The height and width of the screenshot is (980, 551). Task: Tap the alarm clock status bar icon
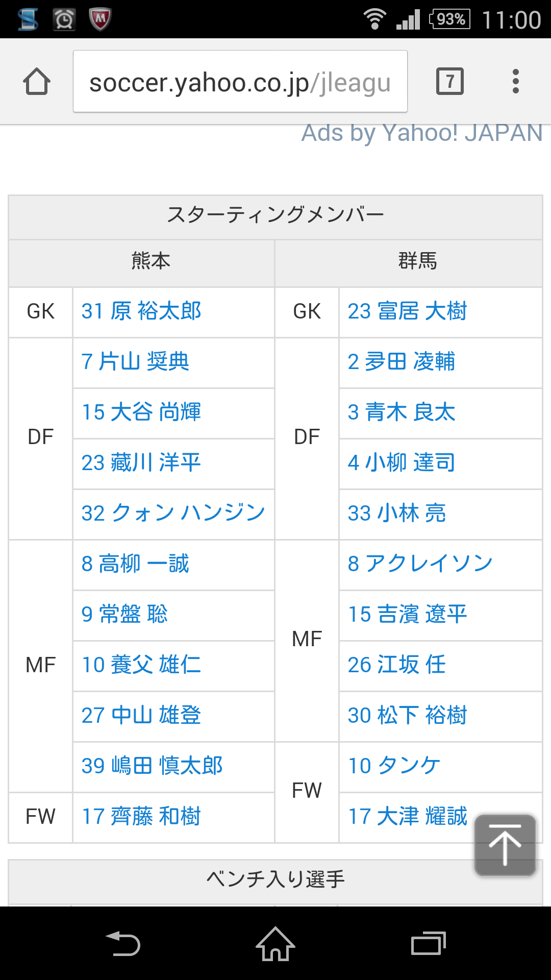[x=64, y=19]
